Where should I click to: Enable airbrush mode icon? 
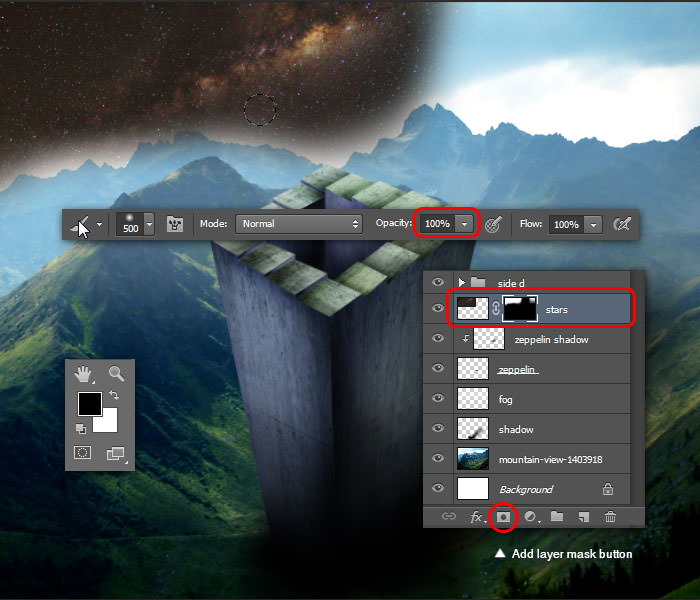621,224
